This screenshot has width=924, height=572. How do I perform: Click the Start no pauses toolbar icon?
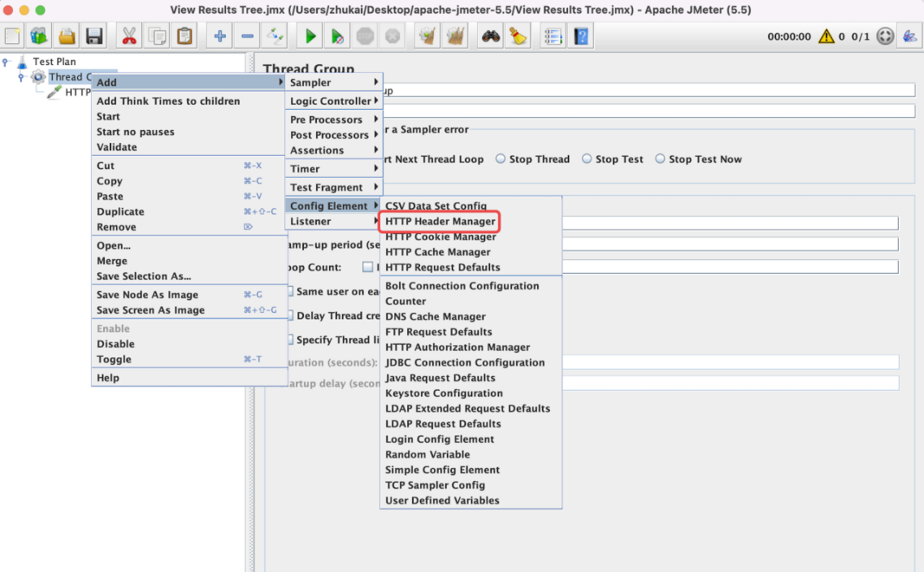tap(337, 37)
